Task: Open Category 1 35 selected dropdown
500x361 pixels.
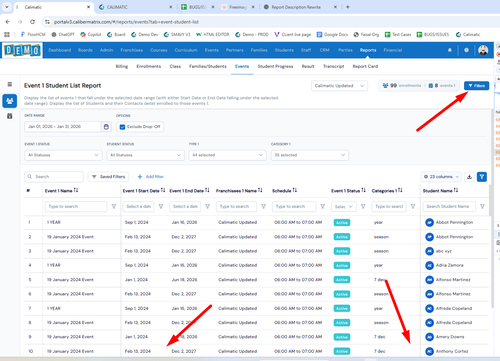Action: coord(310,155)
